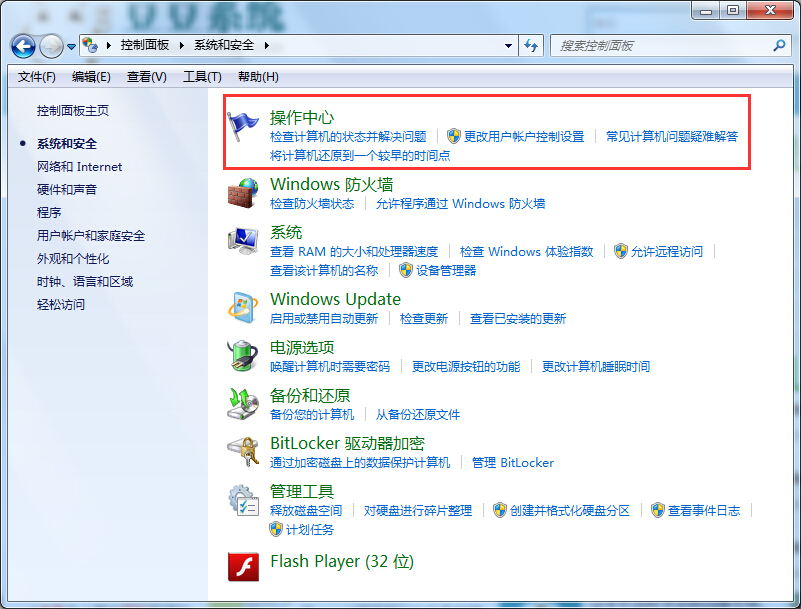
Task: Open Flash Player (32 位) link
Action: [x=342, y=561]
